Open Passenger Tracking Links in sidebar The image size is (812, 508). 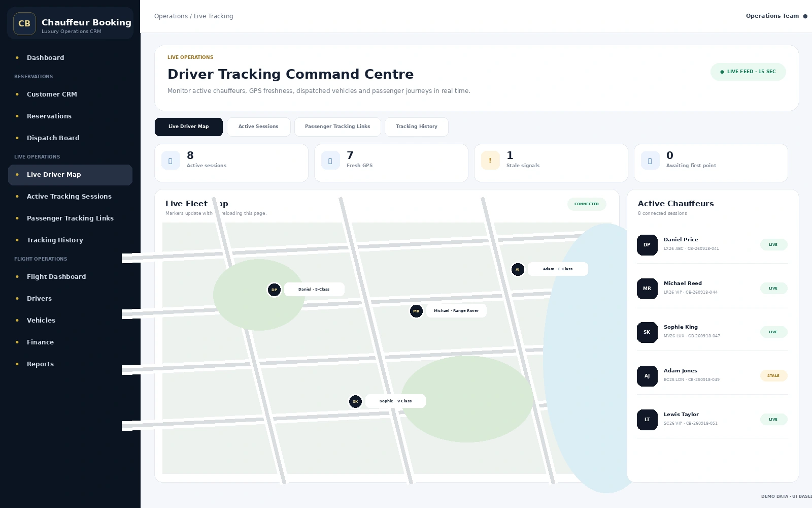click(70, 218)
